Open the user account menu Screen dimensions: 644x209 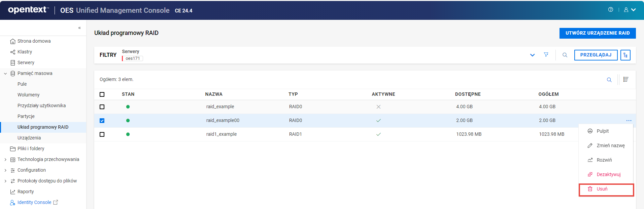point(629,10)
